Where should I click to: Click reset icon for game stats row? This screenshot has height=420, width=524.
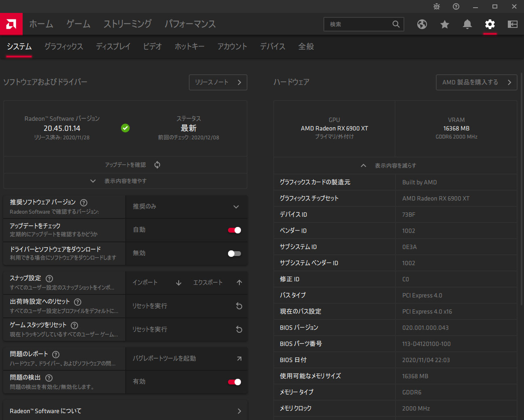coord(239,330)
